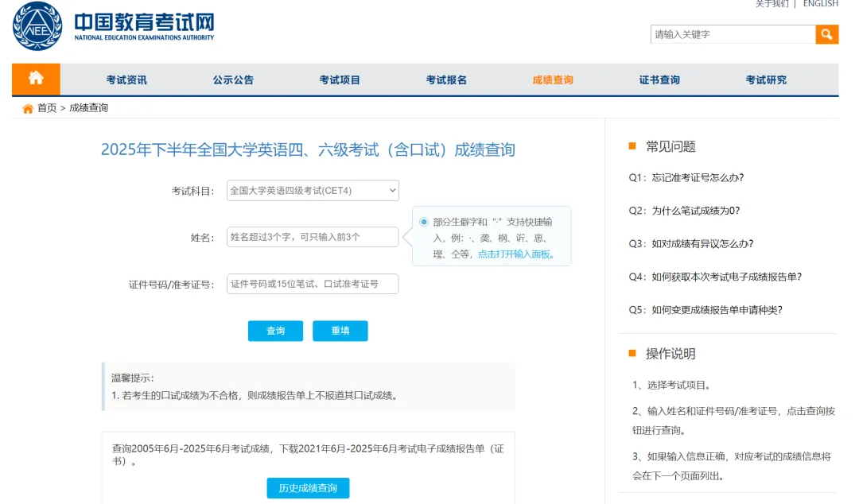859x504 pixels.
Task: Open Q4 如何获取本次考试电子成绩报告单
Action: click(716, 277)
